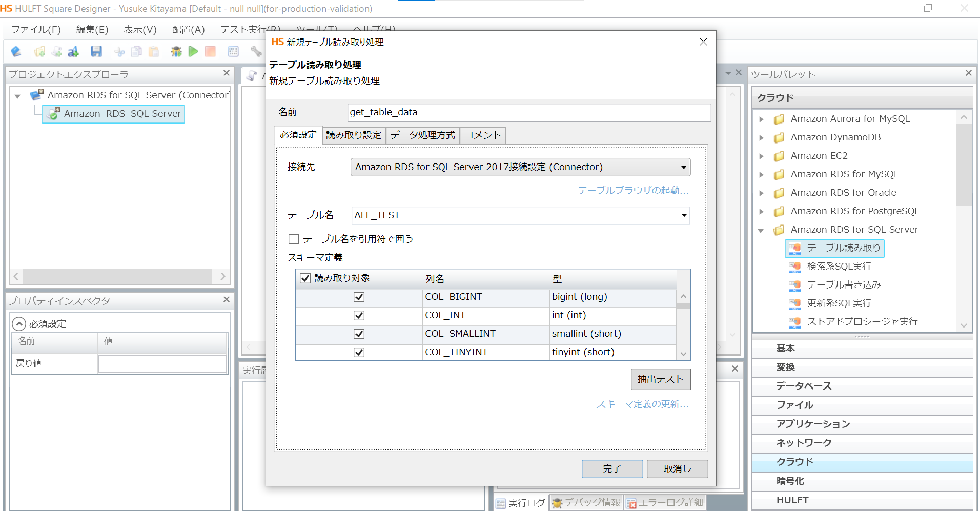Run script with green play icon
This screenshot has width=980, height=511.
click(x=193, y=51)
